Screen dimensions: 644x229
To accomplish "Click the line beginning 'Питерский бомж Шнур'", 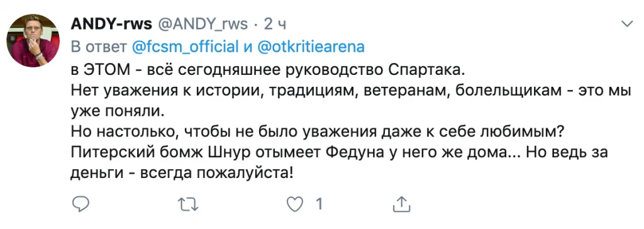I will point(339,152).
